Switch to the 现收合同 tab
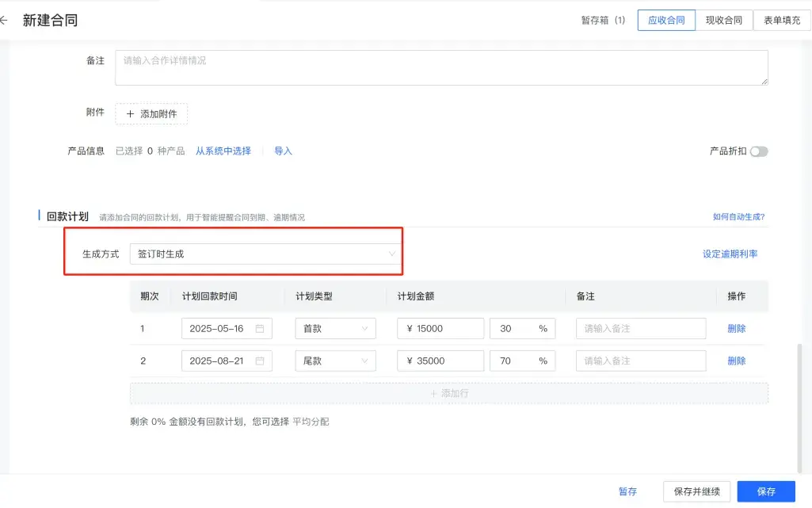Screen dimensions: 812x508 pyautogui.click(x=724, y=20)
